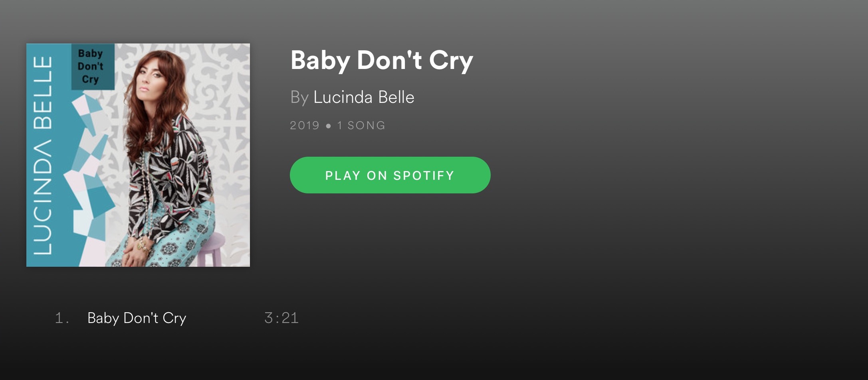Click the 3:21 track duration

point(281,318)
